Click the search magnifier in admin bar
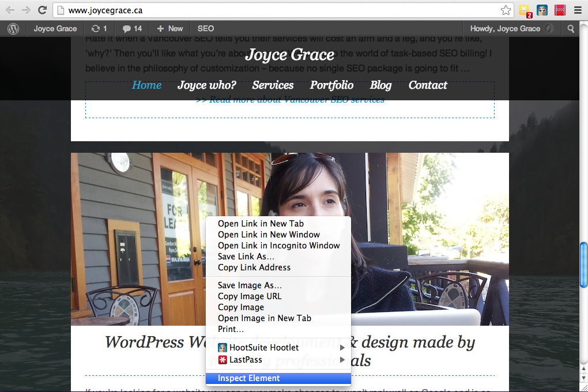Screen dimensions: 588x392 (571, 28)
